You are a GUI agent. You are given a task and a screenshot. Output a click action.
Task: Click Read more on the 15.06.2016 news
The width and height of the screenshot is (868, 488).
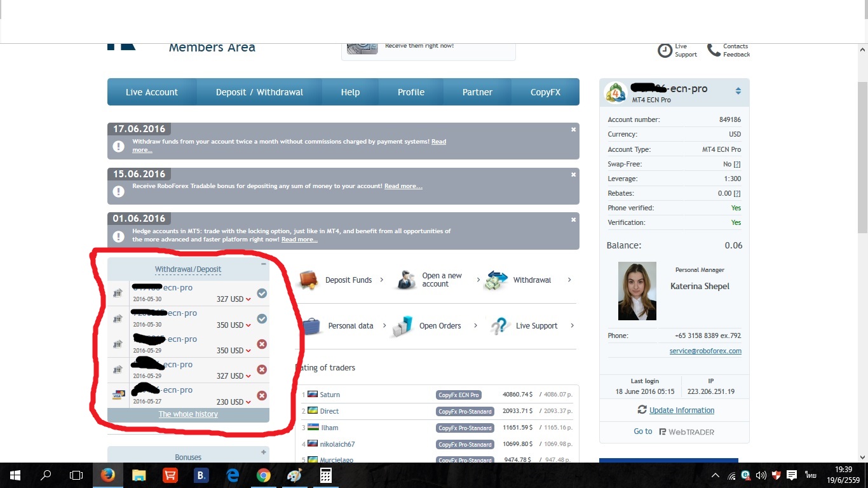coord(403,186)
